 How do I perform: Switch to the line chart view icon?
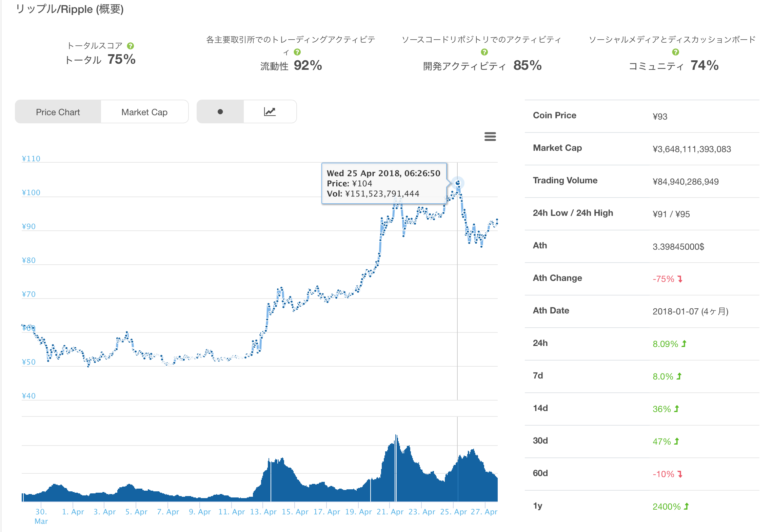pyautogui.click(x=270, y=111)
